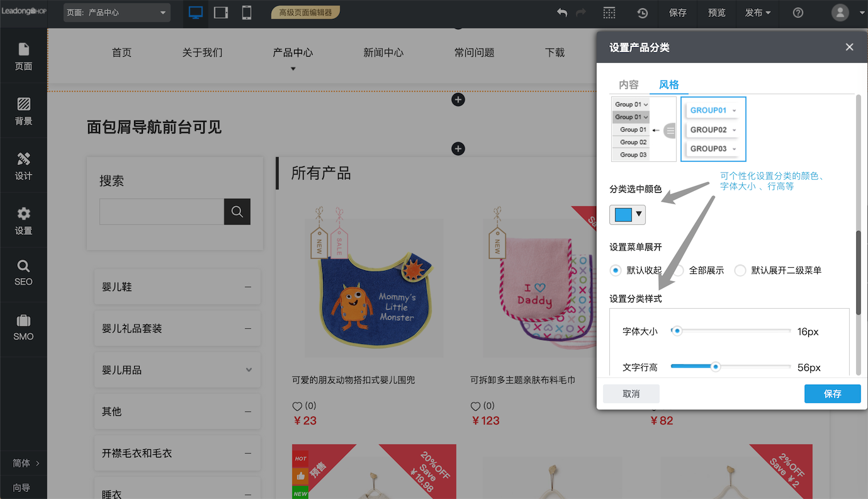
Task: Expand the 发布 publish dropdown
Action: 758,13
